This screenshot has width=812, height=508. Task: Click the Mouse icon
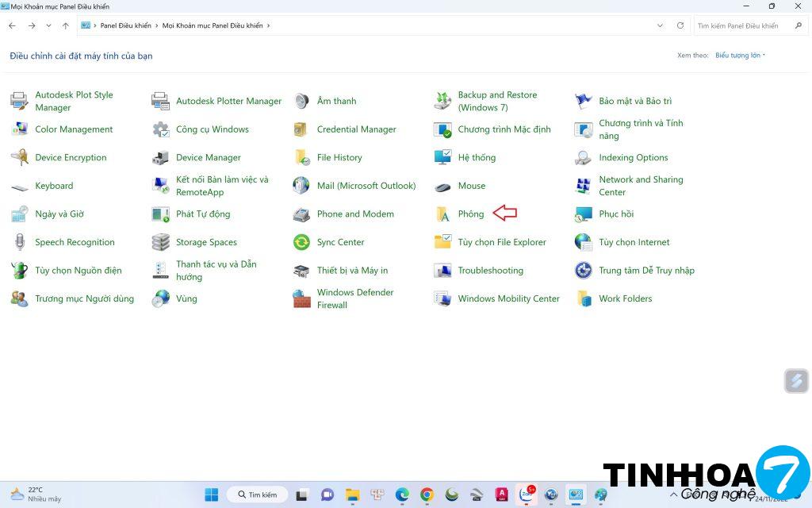click(x=442, y=187)
